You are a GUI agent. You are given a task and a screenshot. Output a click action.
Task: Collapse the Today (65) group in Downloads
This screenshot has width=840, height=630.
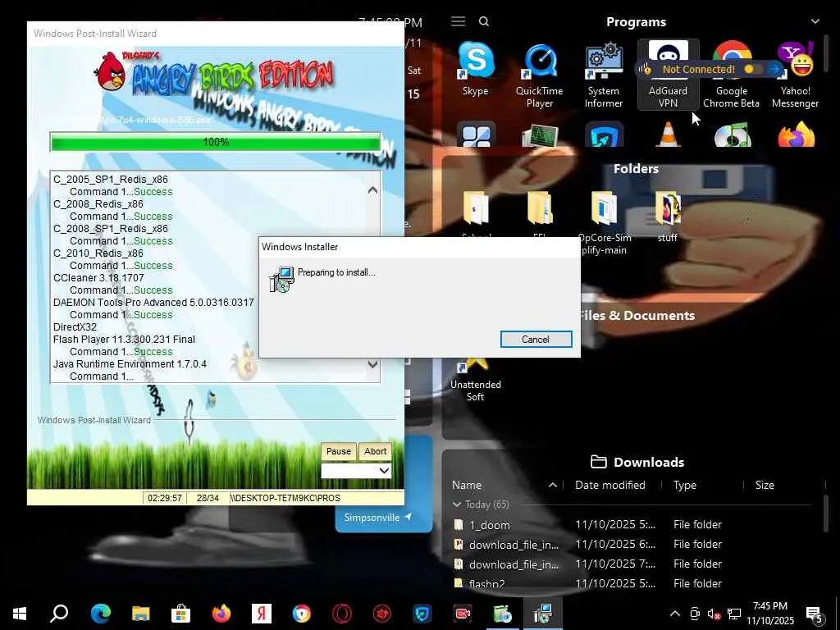pyautogui.click(x=457, y=504)
